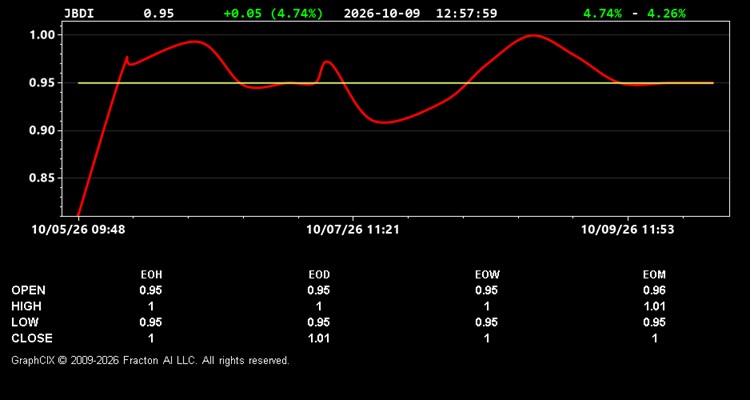Click the GraphCIX copyright notice
The height and width of the screenshot is (400, 750).
[150, 360]
